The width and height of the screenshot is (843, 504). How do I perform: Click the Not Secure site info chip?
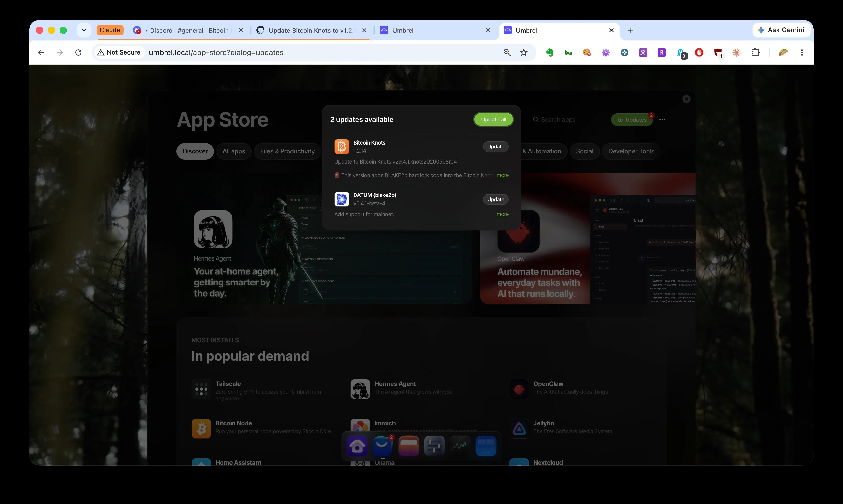click(119, 52)
